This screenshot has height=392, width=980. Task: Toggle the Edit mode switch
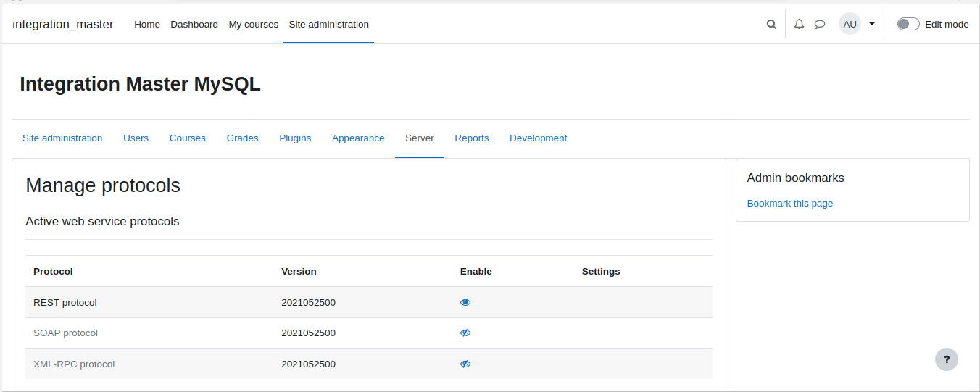pyautogui.click(x=908, y=24)
